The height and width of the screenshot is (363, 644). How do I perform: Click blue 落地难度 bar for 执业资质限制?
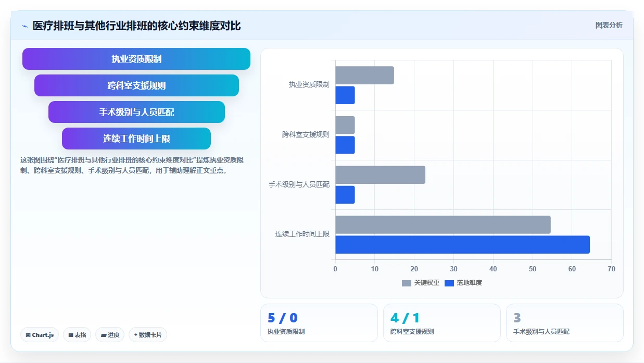[x=345, y=95]
